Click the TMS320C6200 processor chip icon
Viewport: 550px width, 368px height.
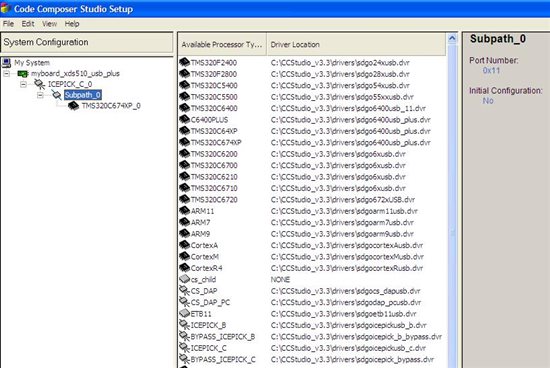pos(185,154)
